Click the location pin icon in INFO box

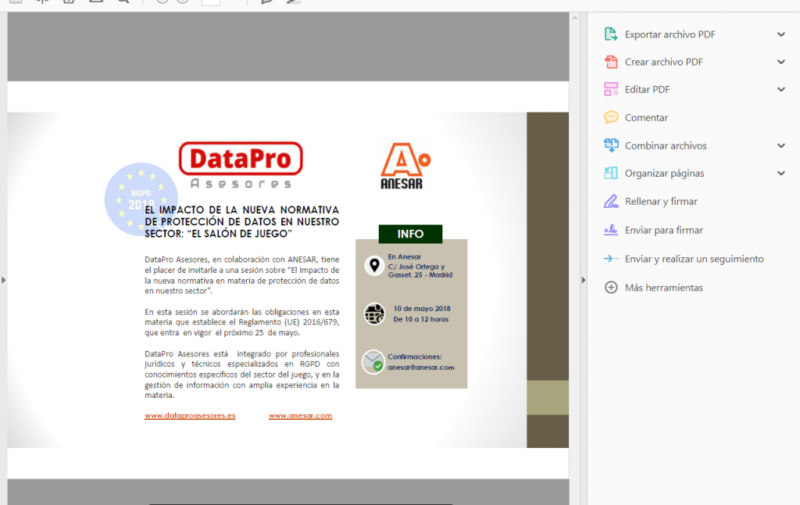pyautogui.click(x=374, y=266)
